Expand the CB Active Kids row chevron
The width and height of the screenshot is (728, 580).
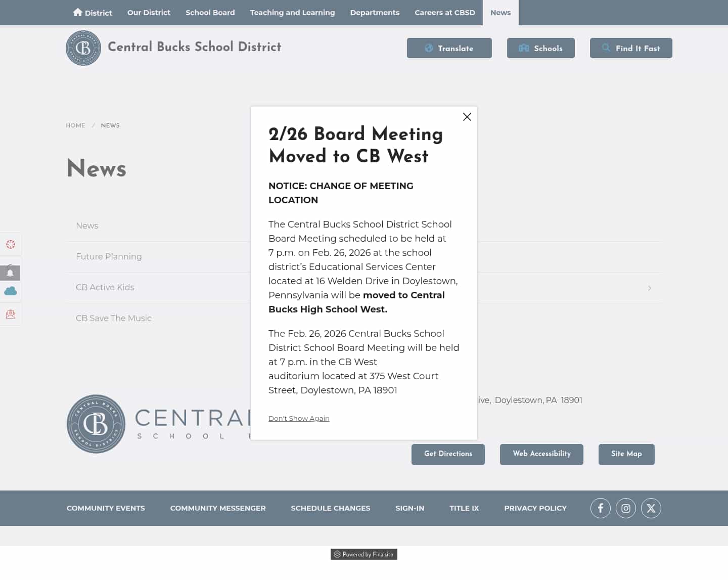coord(649,288)
